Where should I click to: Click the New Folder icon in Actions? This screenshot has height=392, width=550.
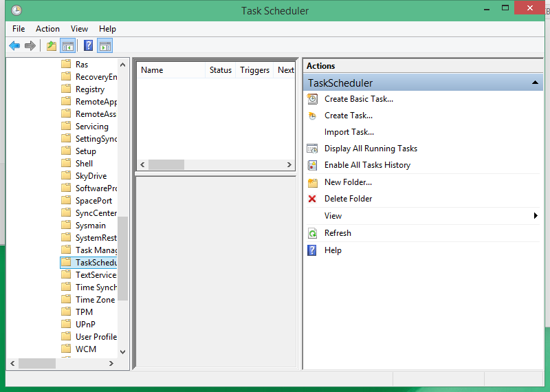click(312, 182)
